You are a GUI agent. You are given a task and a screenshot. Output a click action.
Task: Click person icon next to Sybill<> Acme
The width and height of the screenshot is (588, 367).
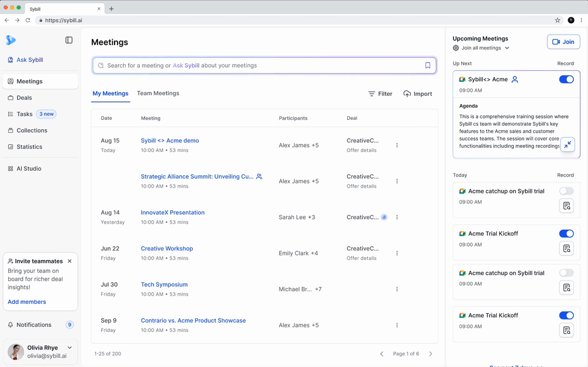coord(515,79)
